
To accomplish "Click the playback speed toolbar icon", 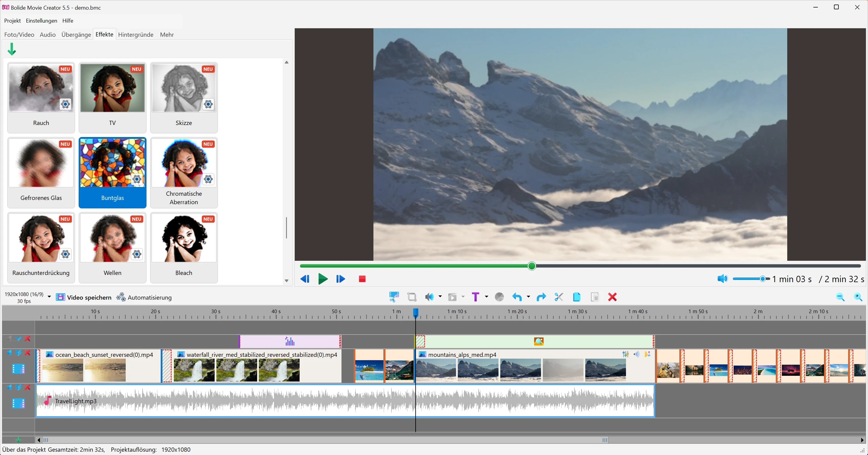I will click(x=452, y=297).
